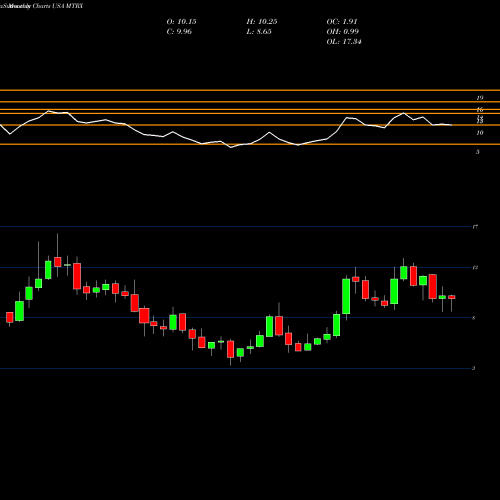Click the tall green candle after the 8 level breakout
Image resolution: width=500 pixels, height=500 pixels.
tap(346, 296)
